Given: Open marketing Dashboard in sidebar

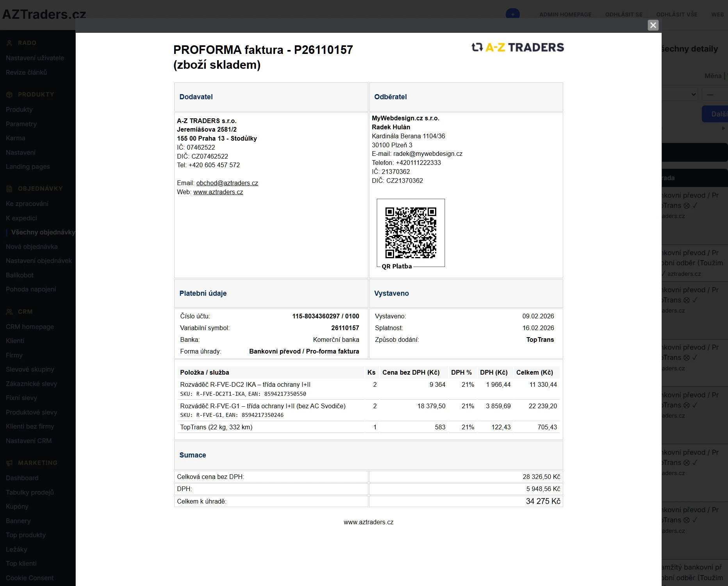Looking at the screenshot, I should tap(22, 478).
